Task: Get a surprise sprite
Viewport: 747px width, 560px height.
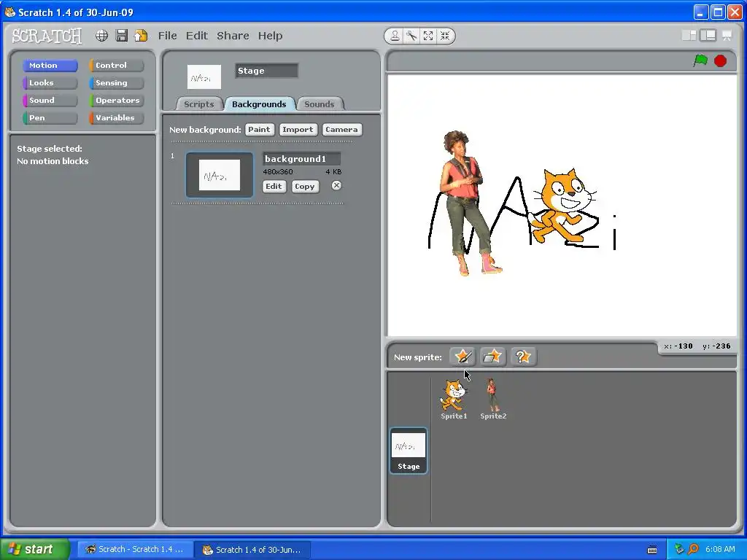Action: pyautogui.click(x=523, y=356)
